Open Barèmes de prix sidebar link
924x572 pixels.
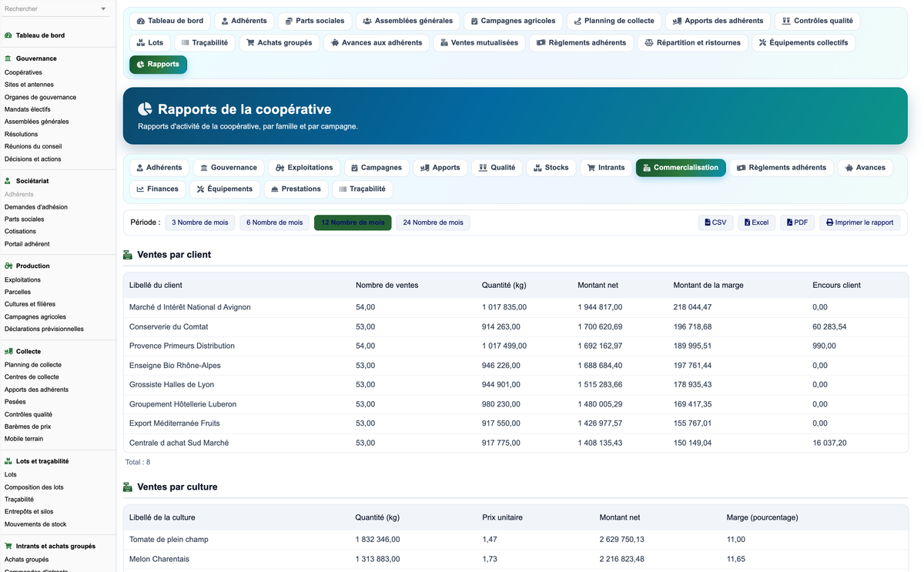28,426
